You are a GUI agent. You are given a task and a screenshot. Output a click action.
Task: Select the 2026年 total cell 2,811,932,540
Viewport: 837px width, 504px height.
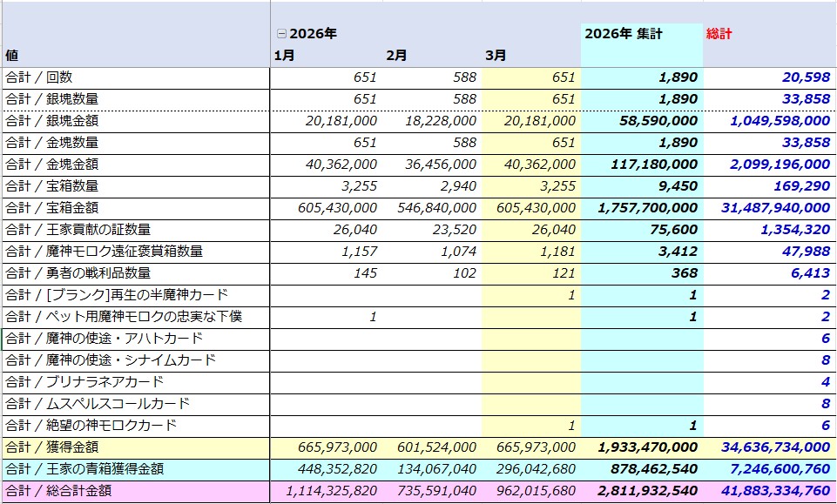[x=647, y=491]
